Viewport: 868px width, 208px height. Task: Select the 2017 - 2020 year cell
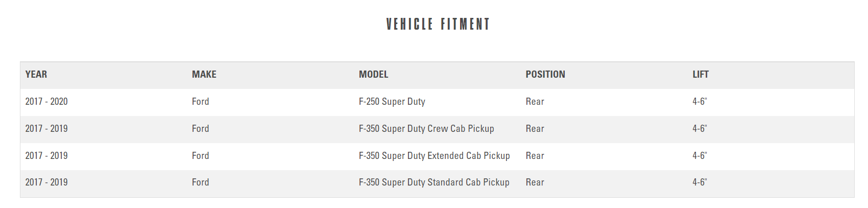pyautogui.click(x=46, y=102)
